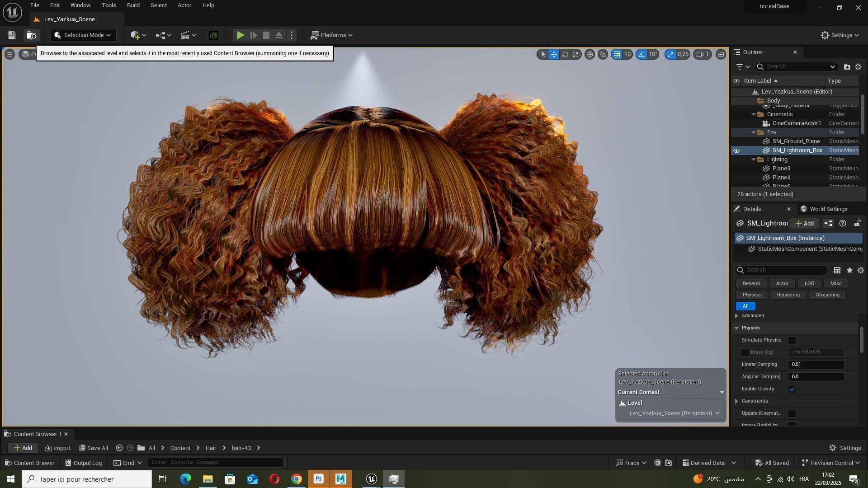Screen dimensions: 868x488
Task: Click the Details search field
Action: tap(781, 270)
